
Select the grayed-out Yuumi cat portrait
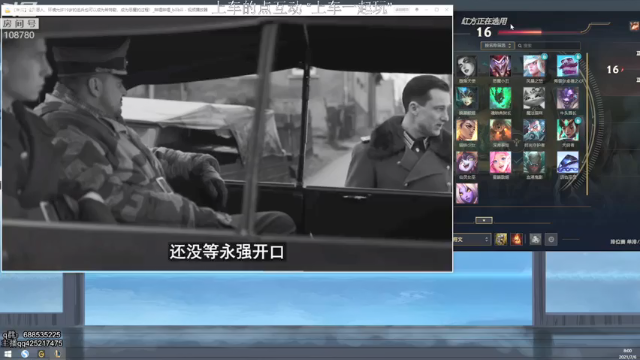click(534, 98)
